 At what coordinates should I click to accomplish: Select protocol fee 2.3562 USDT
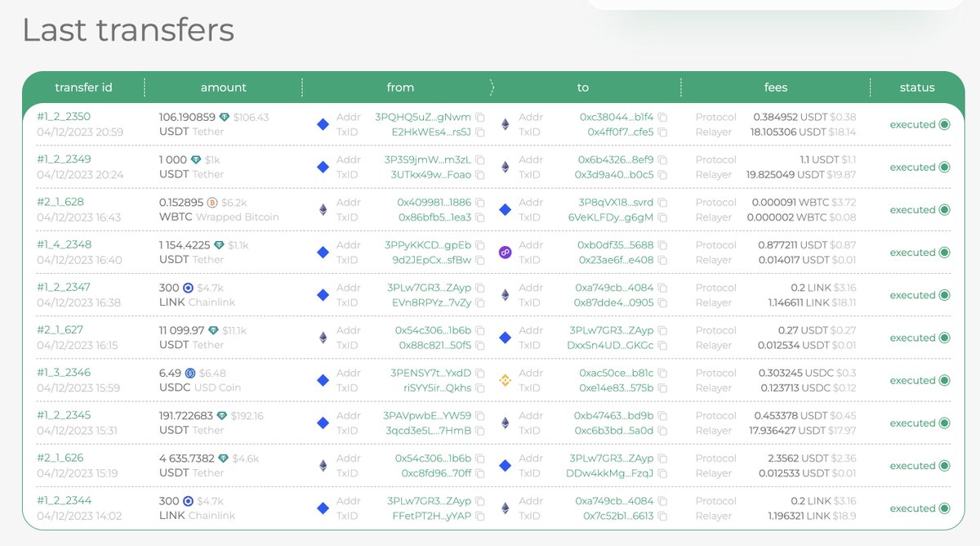(x=798, y=459)
